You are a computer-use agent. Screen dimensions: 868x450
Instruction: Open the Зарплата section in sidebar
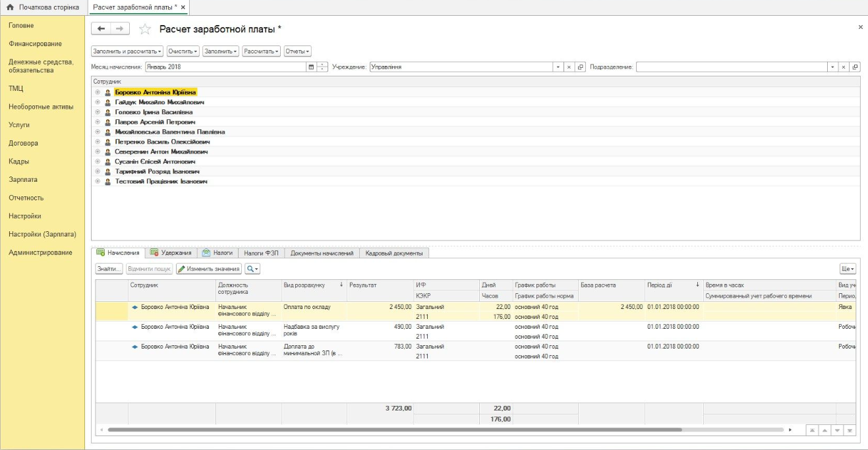[x=23, y=179]
